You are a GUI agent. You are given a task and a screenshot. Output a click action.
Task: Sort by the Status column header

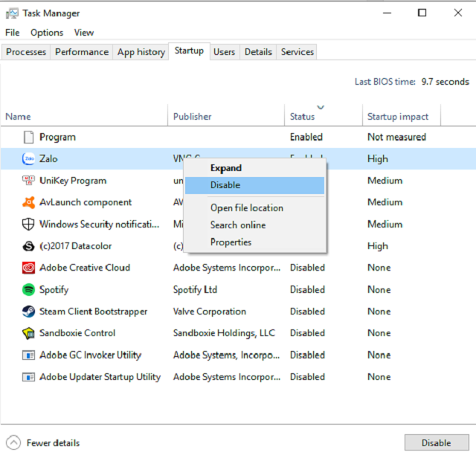pos(324,116)
